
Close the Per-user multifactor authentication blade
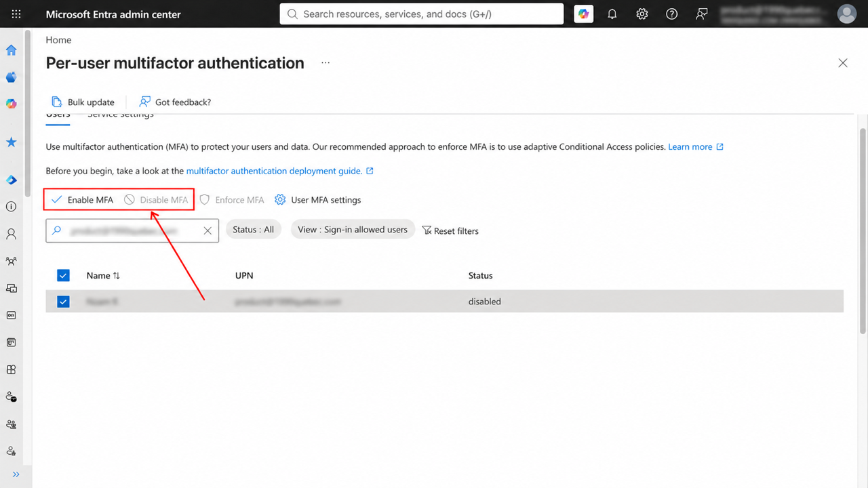tap(843, 63)
